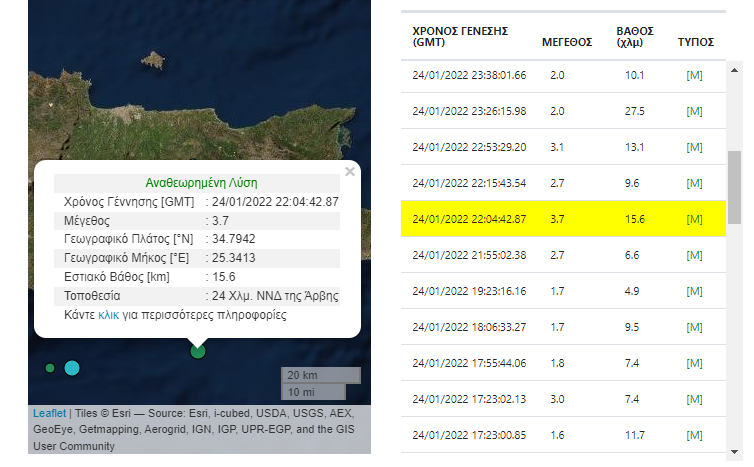Click depth 13.1 in the table

(634, 147)
